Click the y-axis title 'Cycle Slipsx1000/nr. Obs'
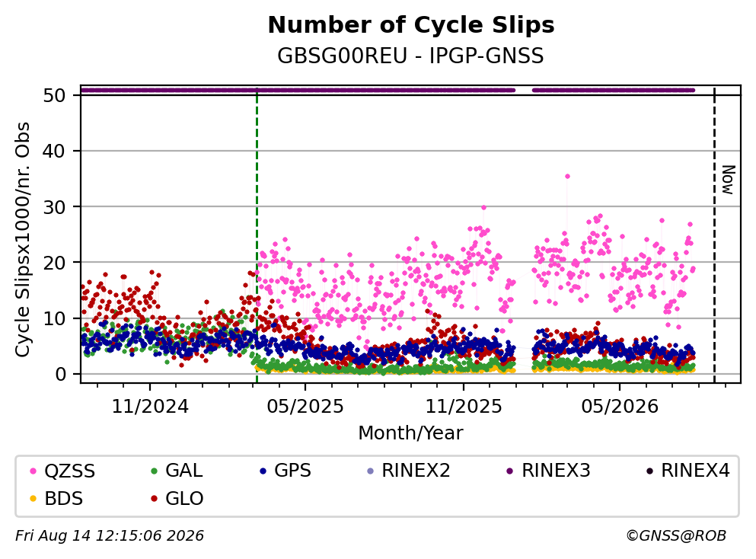 [x=22, y=240]
